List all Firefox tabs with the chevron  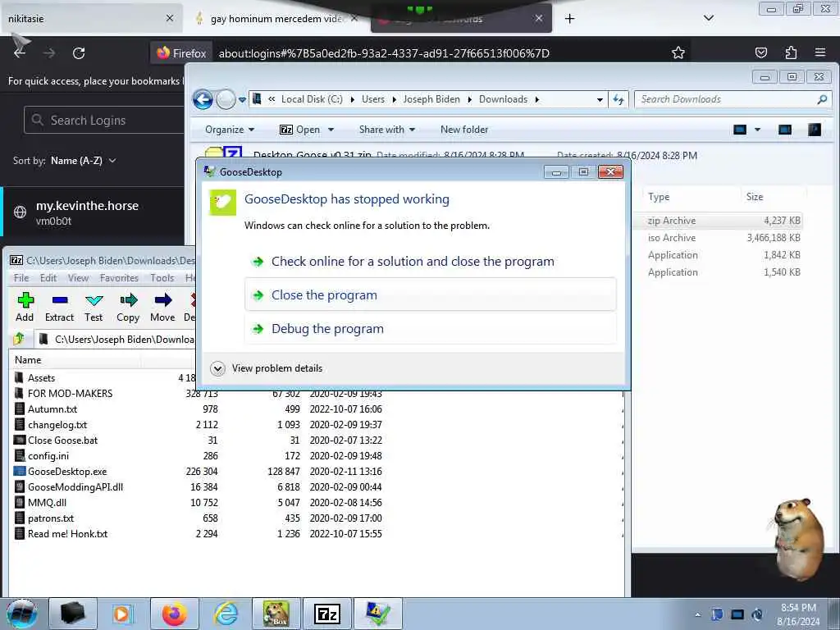[709, 18]
